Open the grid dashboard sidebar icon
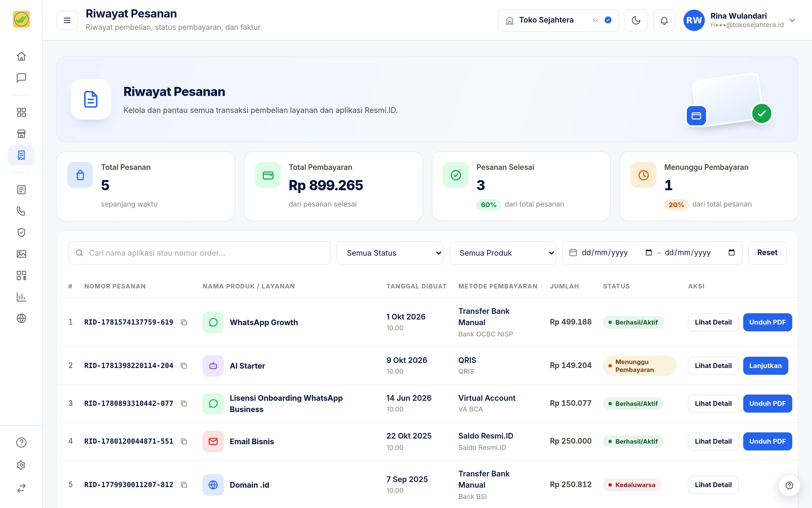Viewport: 812px width, 508px height. pyautogui.click(x=21, y=112)
